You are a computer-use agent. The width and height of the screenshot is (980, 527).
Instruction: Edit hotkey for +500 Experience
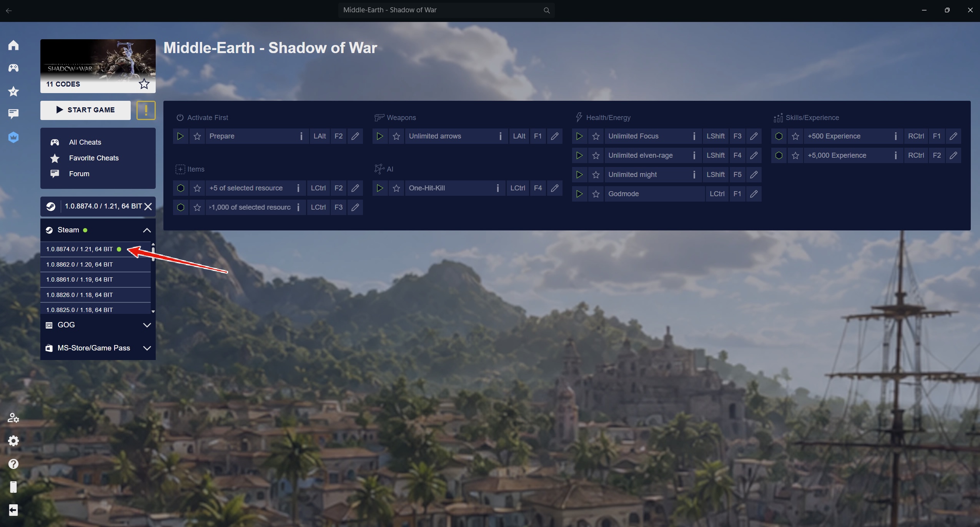(x=953, y=136)
